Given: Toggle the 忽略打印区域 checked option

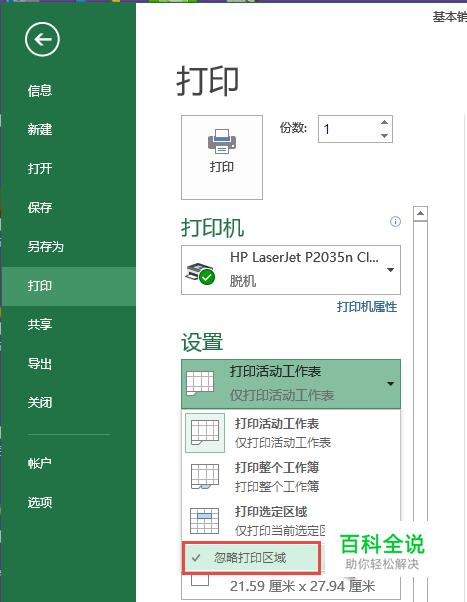Looking at the screenshot, I should (251, 558).
